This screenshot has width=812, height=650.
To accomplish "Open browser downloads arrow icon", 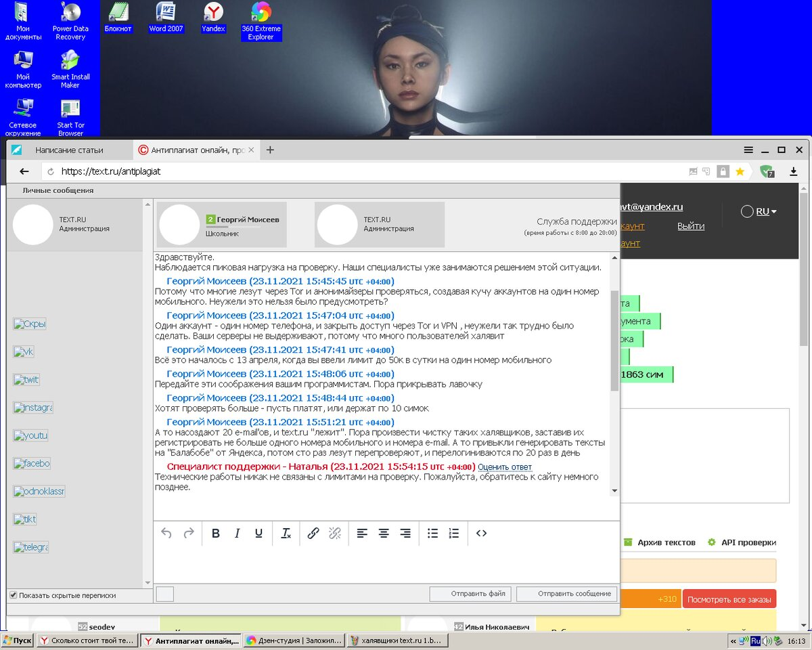I will pos(794,172).
